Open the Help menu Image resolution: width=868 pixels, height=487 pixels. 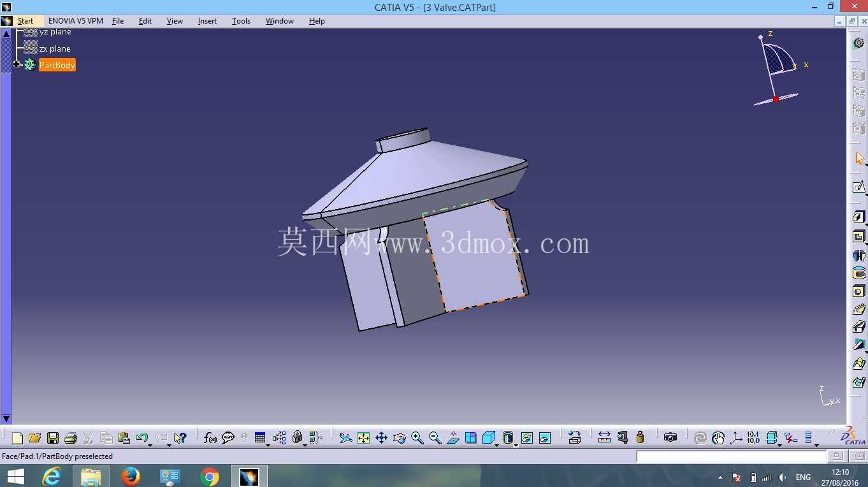coord(317,21)
